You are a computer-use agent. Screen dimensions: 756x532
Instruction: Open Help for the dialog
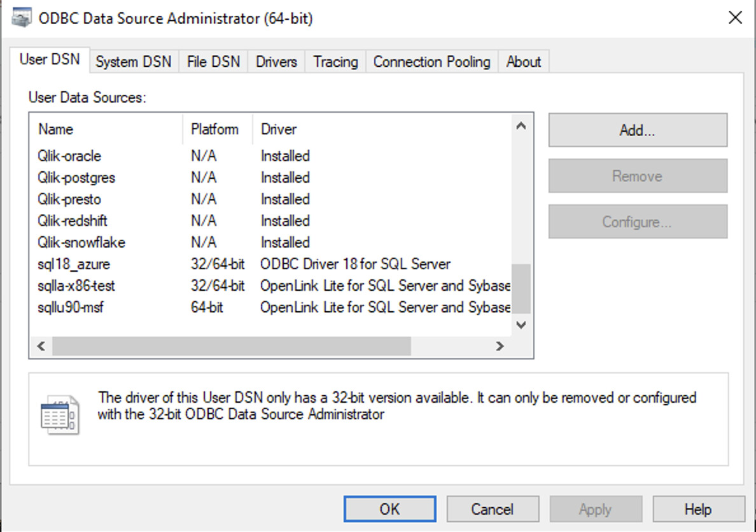pos(697,509)
